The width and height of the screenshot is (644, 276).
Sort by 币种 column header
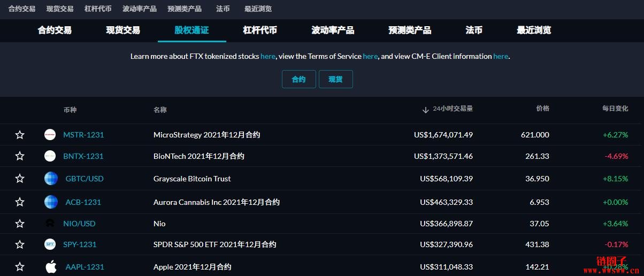(x=70, y=110)
